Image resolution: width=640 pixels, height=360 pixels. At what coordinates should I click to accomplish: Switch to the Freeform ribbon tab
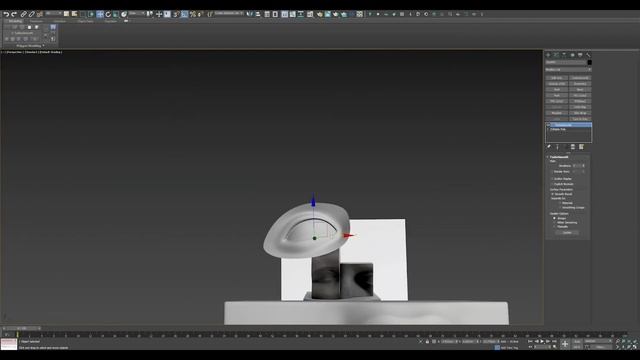tap(36, 21)
